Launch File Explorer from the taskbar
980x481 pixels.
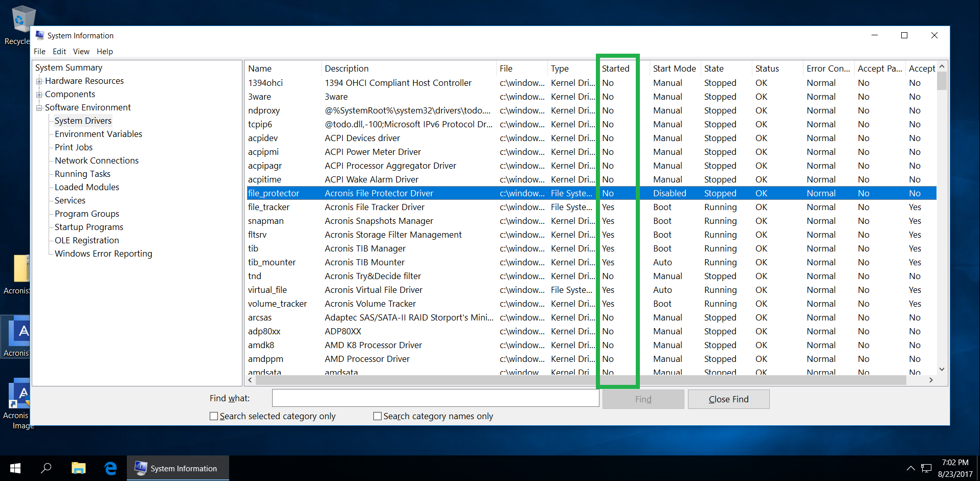click(78, 468)
